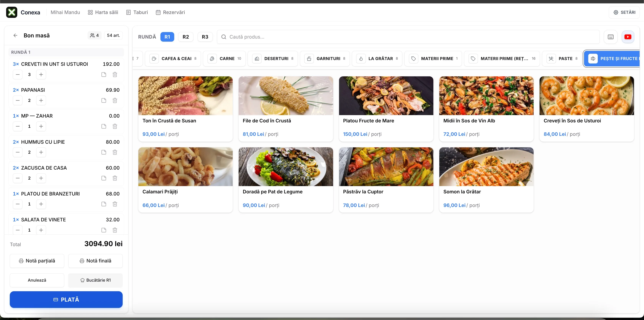Click the Conexa logo

point(11,12)
